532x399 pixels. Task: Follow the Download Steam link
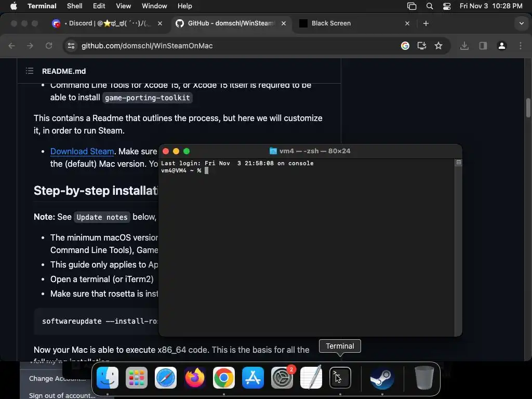[x=82, y=151]
